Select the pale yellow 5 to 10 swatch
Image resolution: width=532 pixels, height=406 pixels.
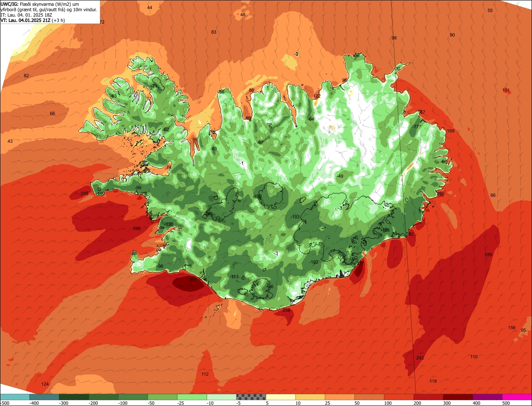pos(281,396)
